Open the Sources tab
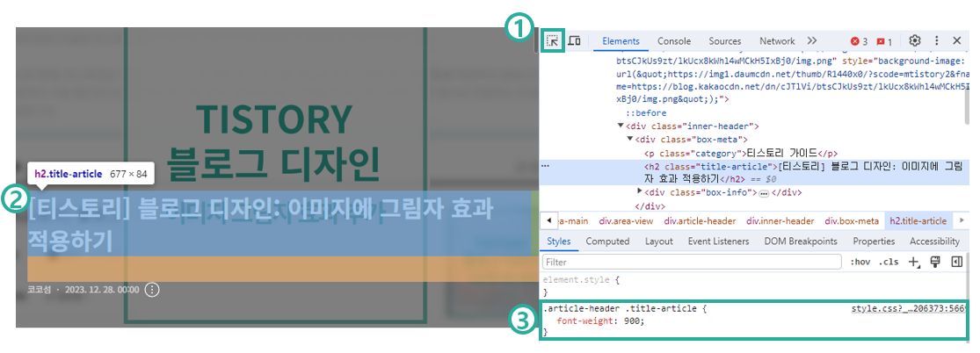This screenshot has width=980, height=353. tap(724, 41)
